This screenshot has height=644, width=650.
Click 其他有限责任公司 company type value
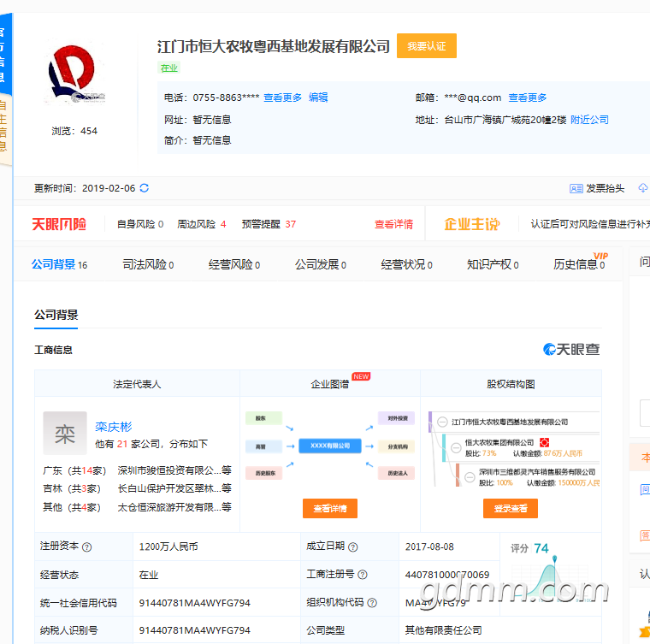point(443,630)
